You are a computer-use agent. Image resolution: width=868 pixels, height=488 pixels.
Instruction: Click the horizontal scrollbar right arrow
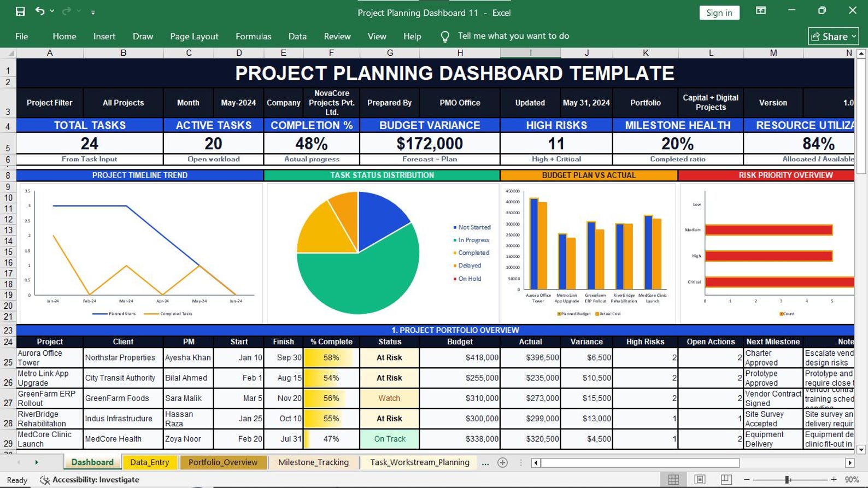coord(849,463)
